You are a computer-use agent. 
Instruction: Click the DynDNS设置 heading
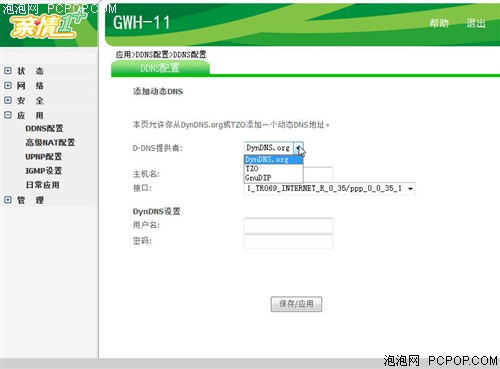tap(156, 211)
